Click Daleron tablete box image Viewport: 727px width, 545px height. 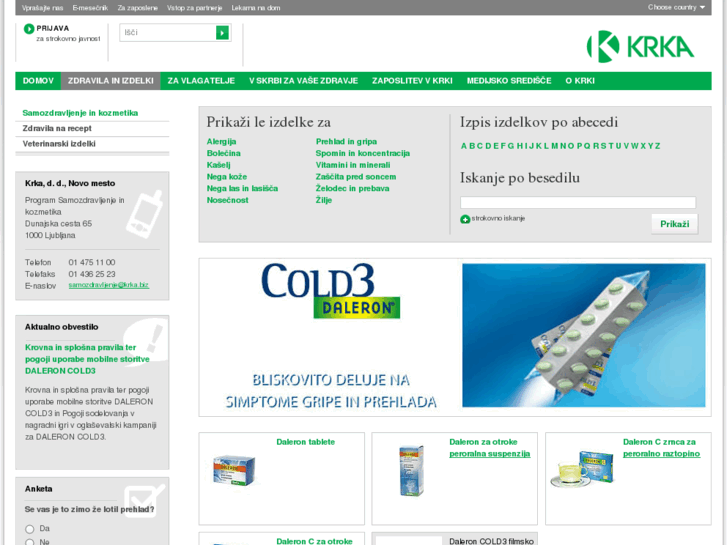pyautogui.click(x=234, y=470)
